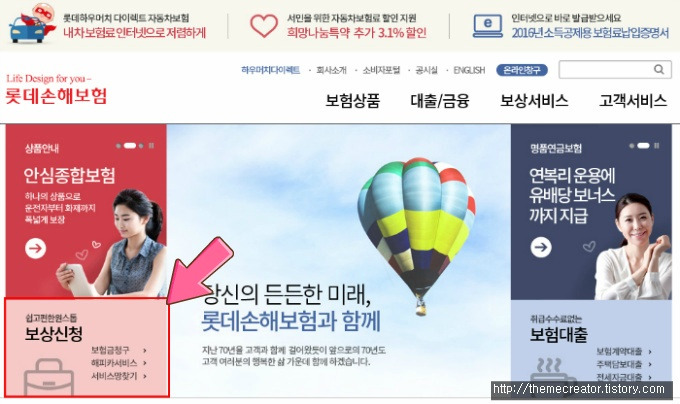Viewport: 680px width, 404px height.
Task: Open the 보험계약대출 arrow link
Action: tap(624, 352)
